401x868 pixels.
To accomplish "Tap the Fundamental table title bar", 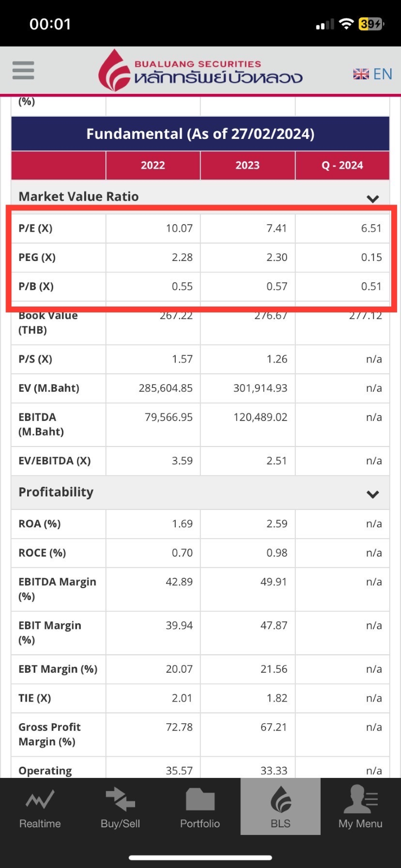I will click(x=200, y=134).
